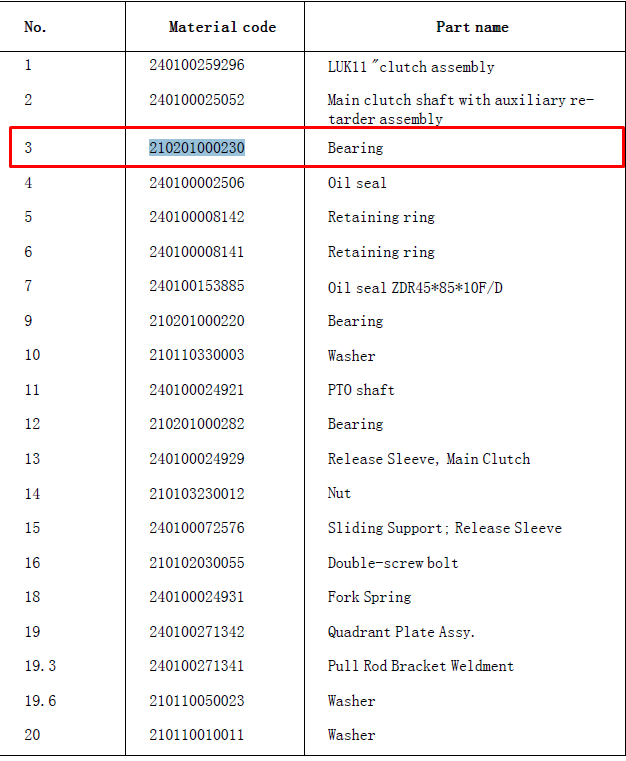
Task: Click the Double-screw bolt part name
Action: coord(393,563)
